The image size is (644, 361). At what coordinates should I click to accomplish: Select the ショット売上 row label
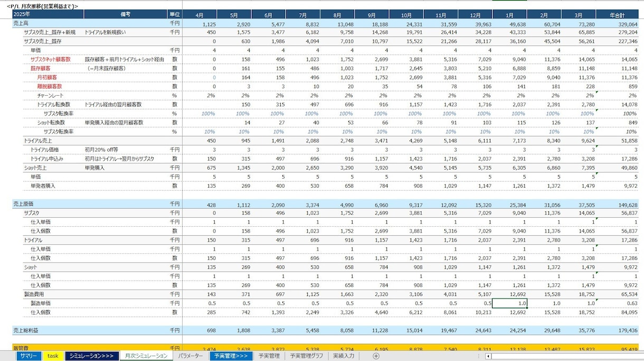coord(36,168)
